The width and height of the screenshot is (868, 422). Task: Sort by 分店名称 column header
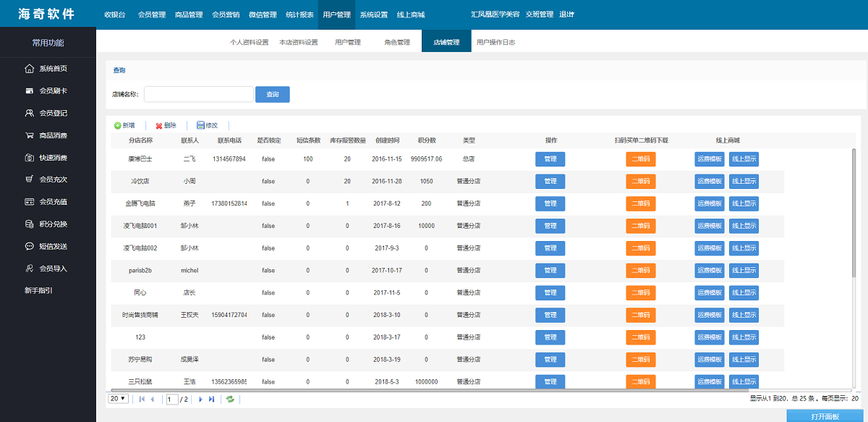(140, 140)
